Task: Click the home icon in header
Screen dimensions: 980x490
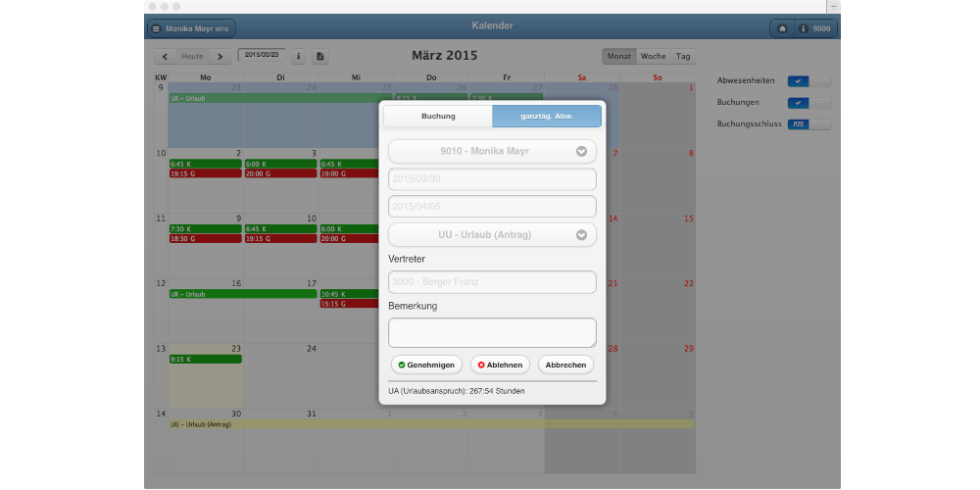Action: tap(782, 29)
